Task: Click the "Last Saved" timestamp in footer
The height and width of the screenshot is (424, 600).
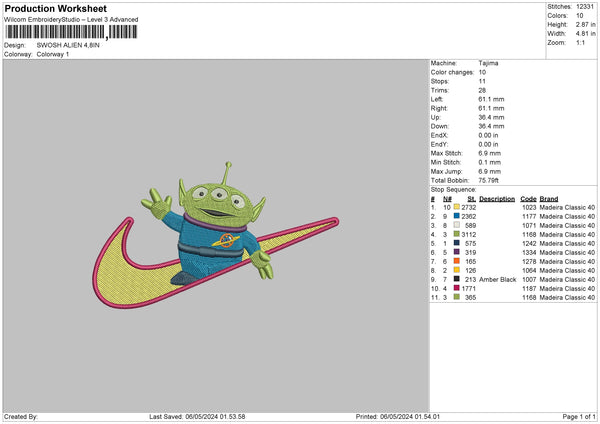Action: click(197, 416)
